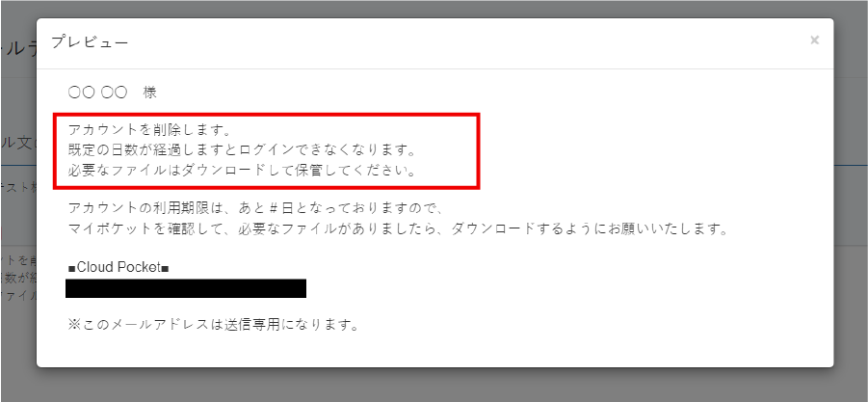Click the ○○ ○○ 様 recipient line
The height and width of the screenshot is (402, 868).
click(x=113, y=93)
